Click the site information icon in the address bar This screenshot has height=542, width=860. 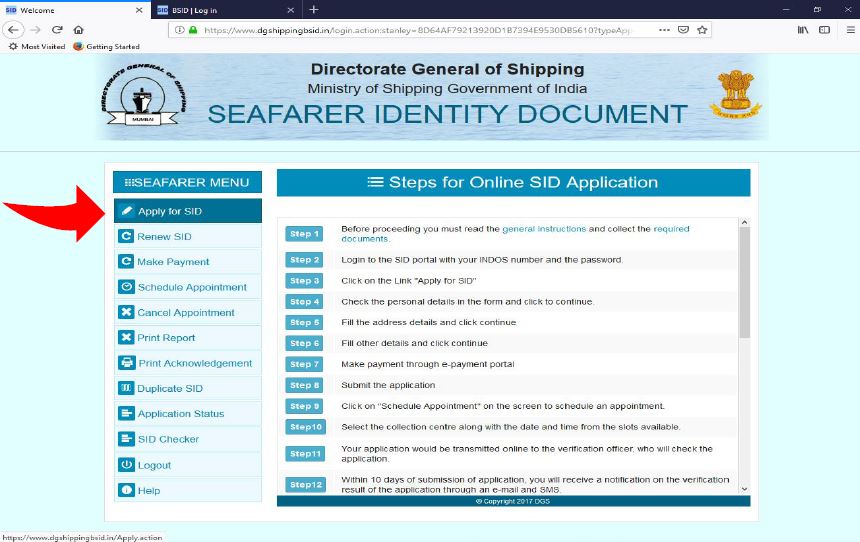tap(179, 30)
